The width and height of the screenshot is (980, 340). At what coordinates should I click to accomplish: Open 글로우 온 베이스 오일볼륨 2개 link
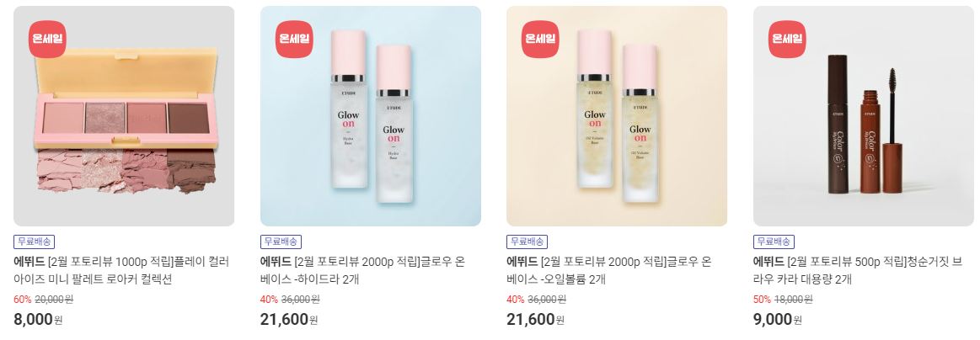point(608,270)
